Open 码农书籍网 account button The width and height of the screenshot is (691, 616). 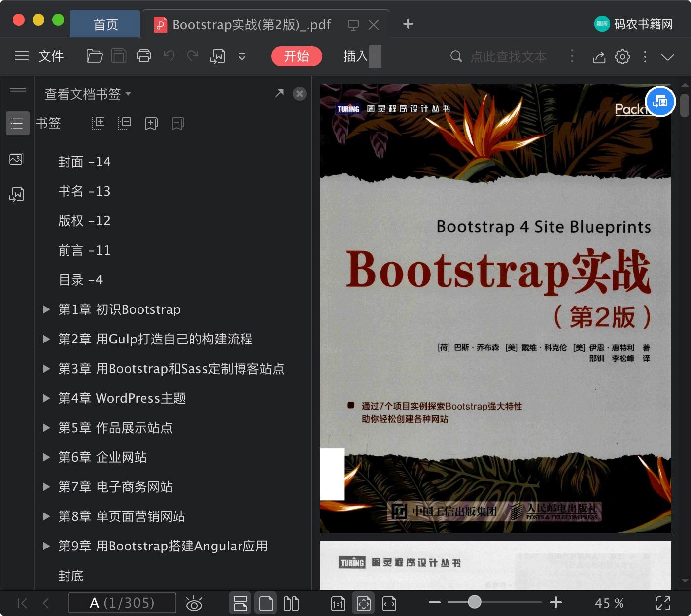tap(633, 24)
